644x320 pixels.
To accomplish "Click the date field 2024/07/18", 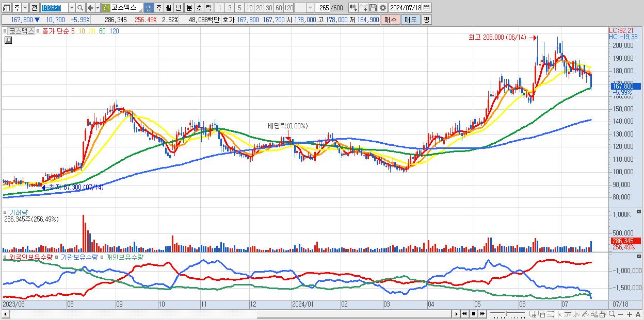I will point(406,8).
